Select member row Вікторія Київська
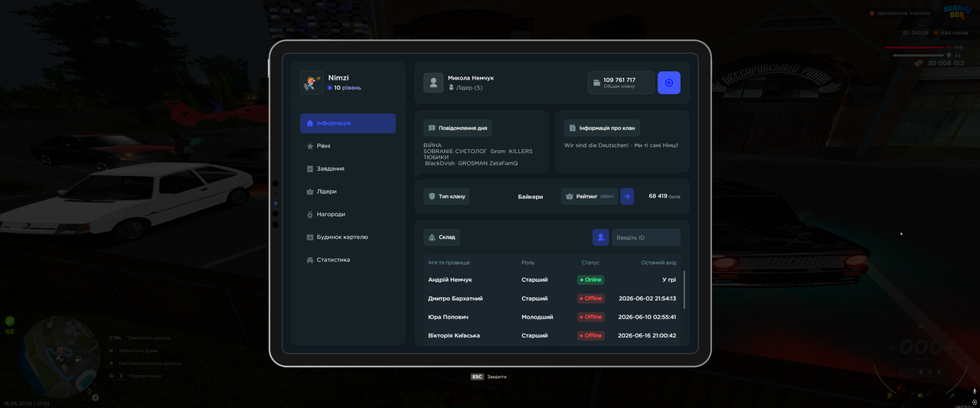Viewport: 980px width, 408px height. coord(551,335)
